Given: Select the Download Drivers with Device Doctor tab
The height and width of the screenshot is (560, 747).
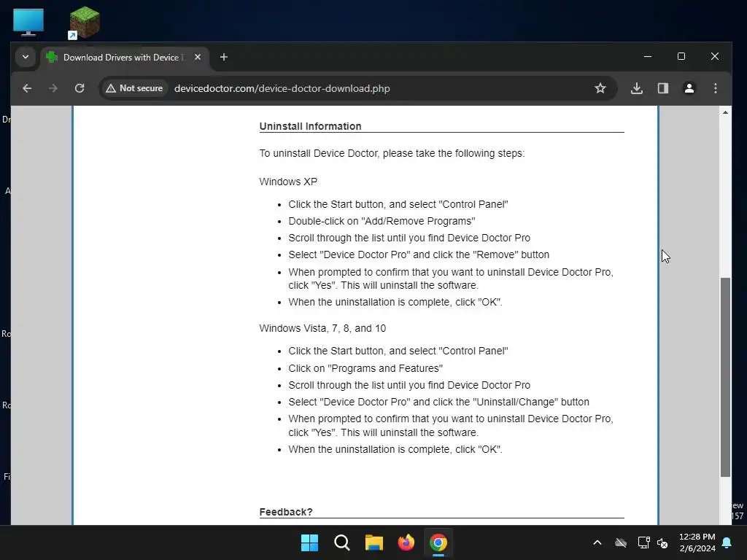Looking at the screenshot, I should (x=125, y=57).
